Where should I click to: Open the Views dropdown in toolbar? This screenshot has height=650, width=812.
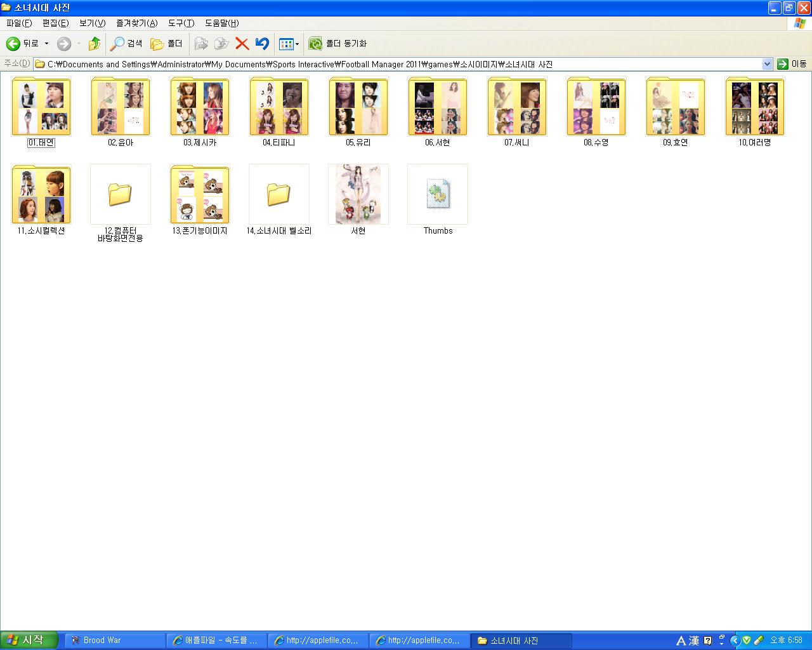point(289,44)
